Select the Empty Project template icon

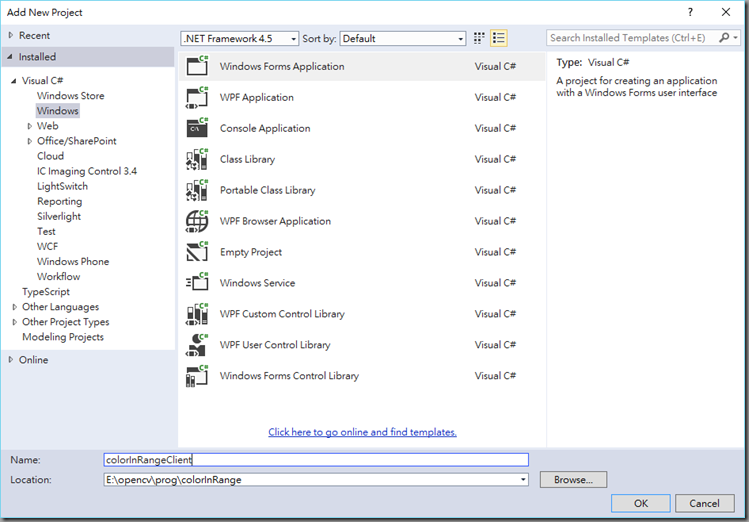point(197,252)
